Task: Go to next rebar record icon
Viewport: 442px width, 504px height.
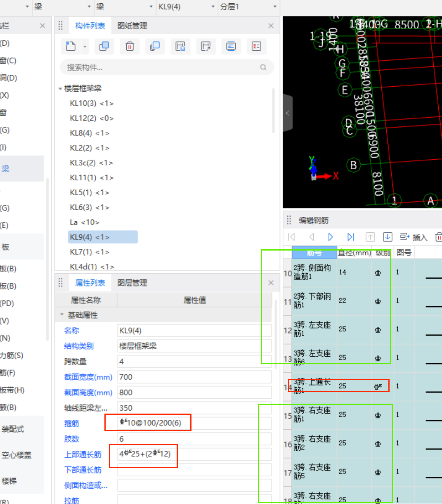Action: (x=331, y=237)
